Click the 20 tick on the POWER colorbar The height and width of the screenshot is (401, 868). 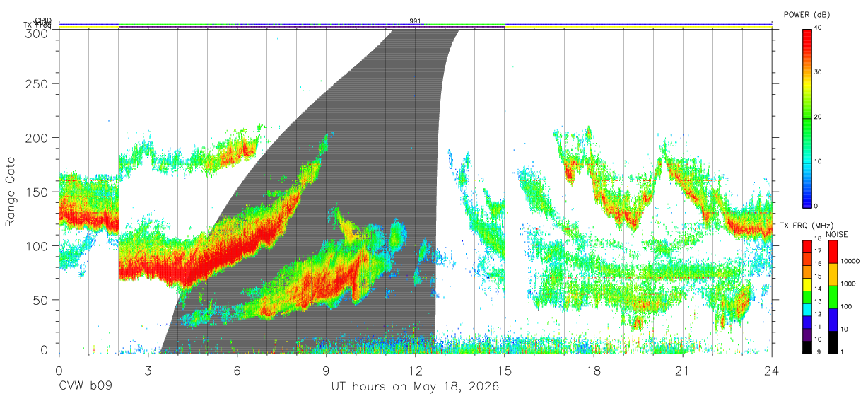tap(818, 117)
